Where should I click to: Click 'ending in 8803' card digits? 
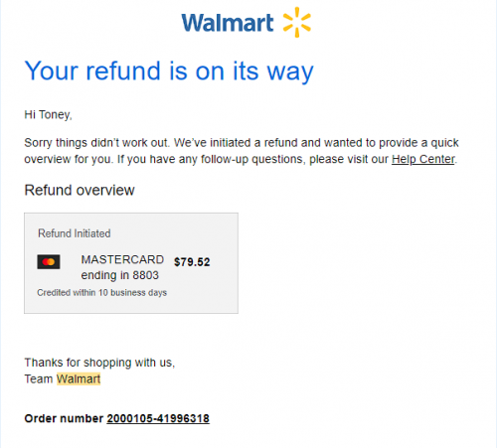[120, 275]
